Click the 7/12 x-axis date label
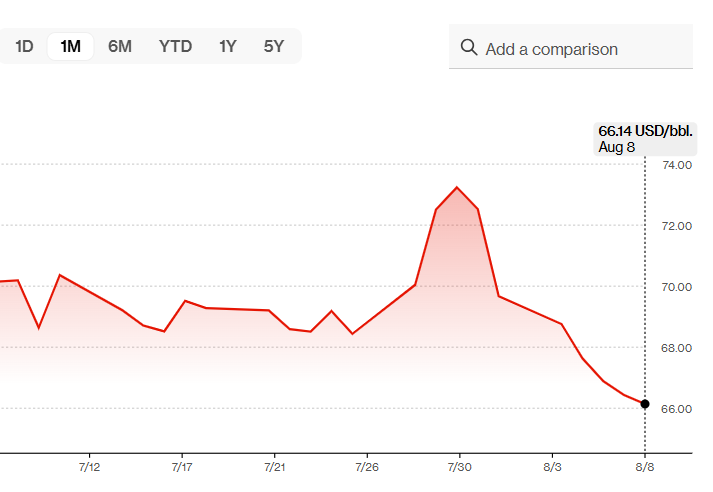 [x=89, y=467]
